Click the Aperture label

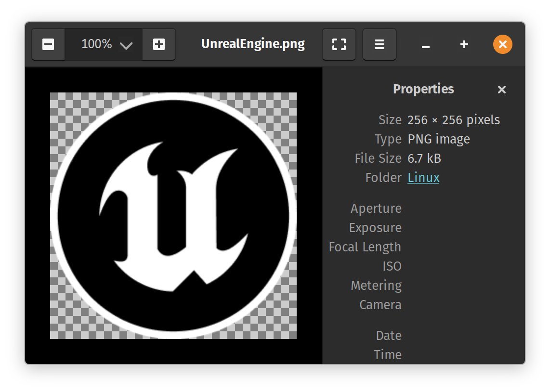(376, 209)
